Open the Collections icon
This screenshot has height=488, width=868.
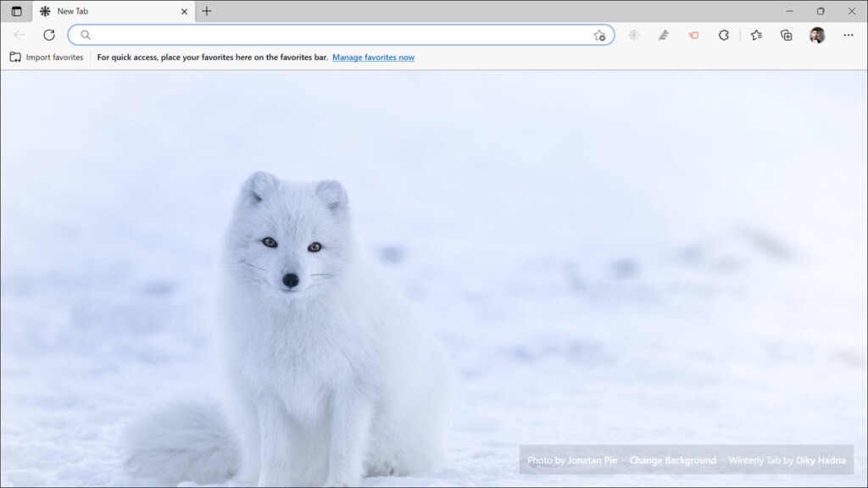(x=786, y=35)
